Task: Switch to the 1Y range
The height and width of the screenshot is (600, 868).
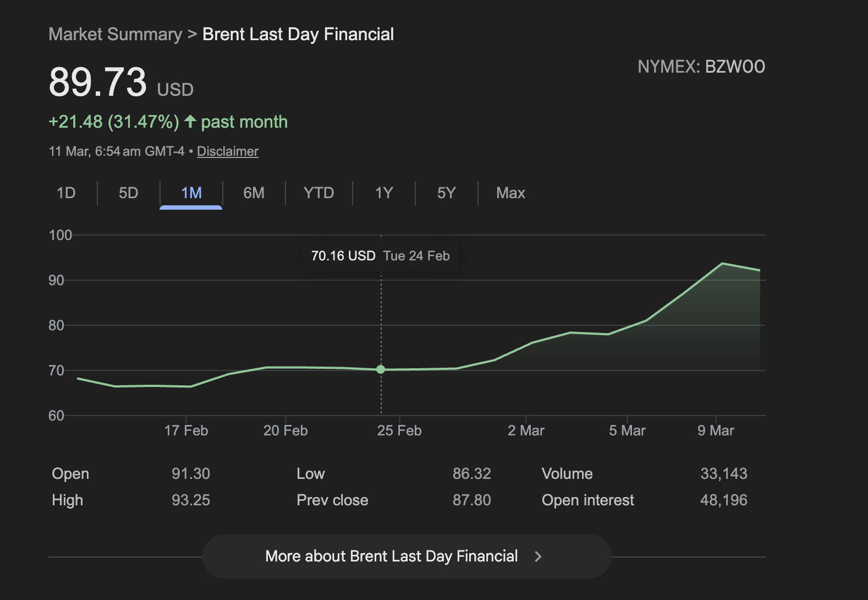Action: [383, 193]
